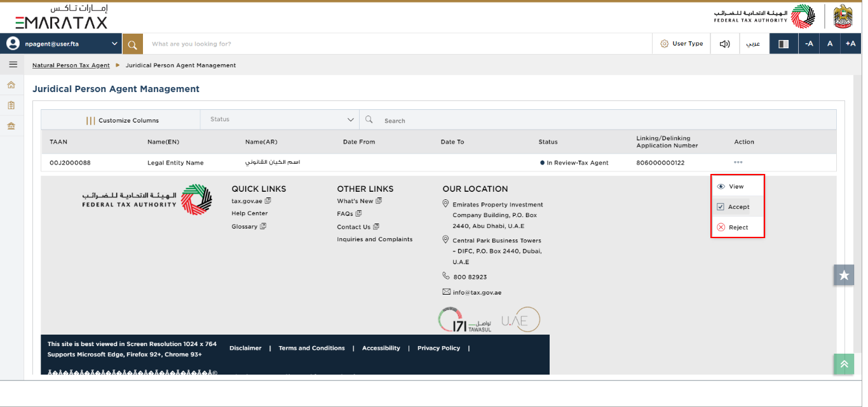Open the clipboard sidebar icon
868x407 pixels.
tap(11, 105)
